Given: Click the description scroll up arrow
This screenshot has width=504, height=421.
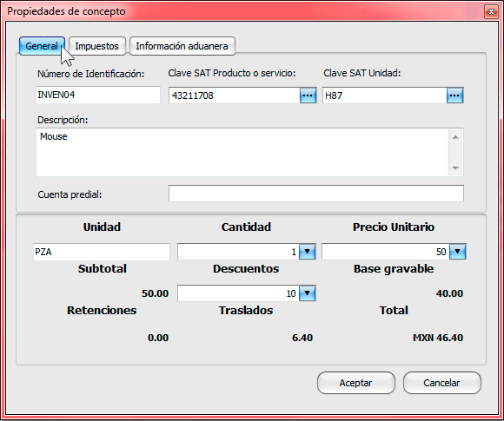Looking at the screenshot, I should pyautogui.click(x=455, y=137).
